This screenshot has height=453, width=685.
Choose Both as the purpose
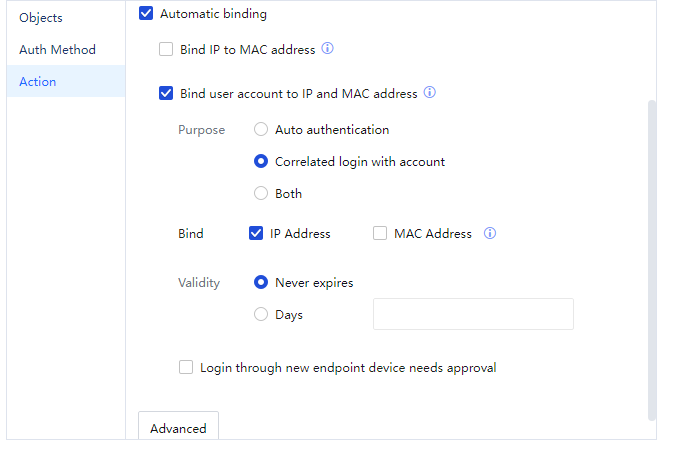point(261,194)
